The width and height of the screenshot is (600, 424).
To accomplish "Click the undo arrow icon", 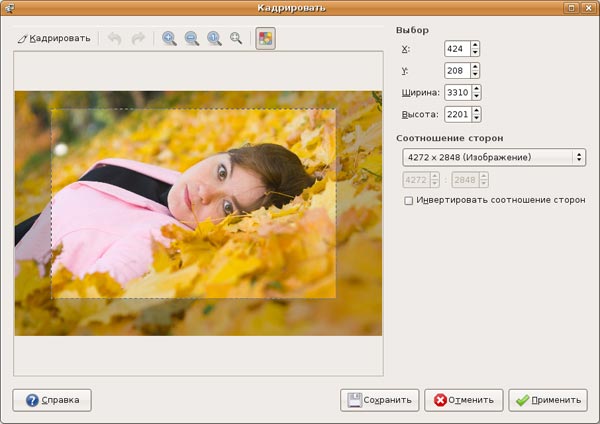I will pyautogui.click(x=114, y=39).
